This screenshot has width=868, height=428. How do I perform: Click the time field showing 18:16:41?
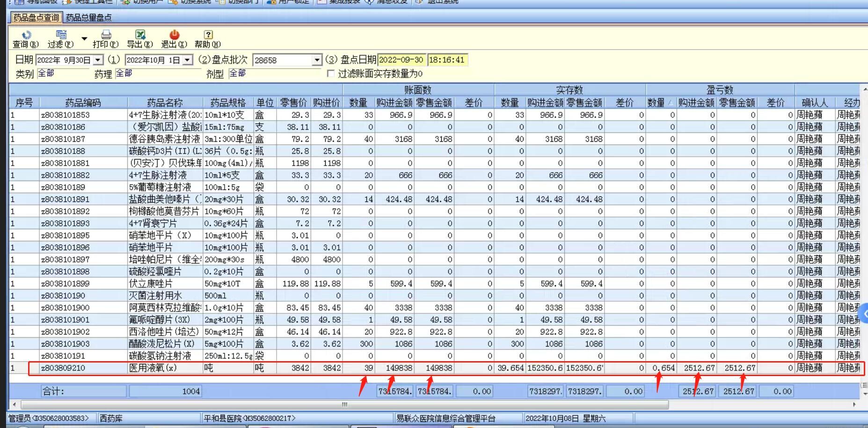click(x=447, y=60)
